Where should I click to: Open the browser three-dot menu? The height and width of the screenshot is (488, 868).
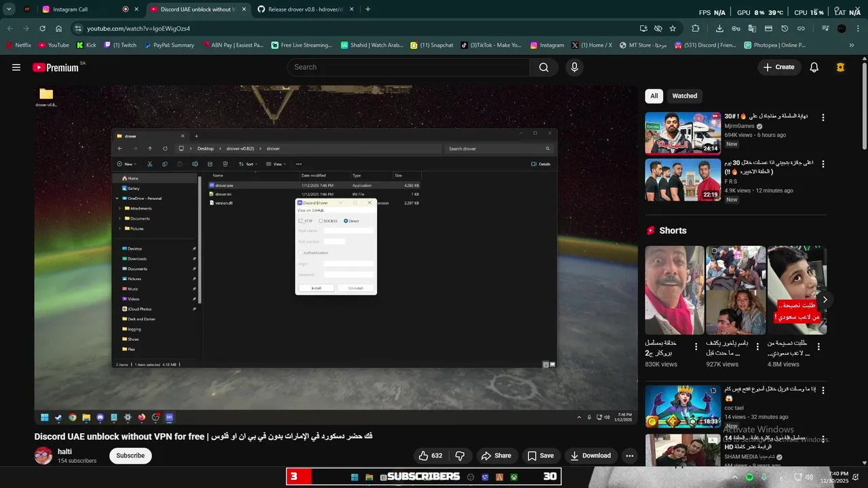pyautogui.click(x=859, y=28)
